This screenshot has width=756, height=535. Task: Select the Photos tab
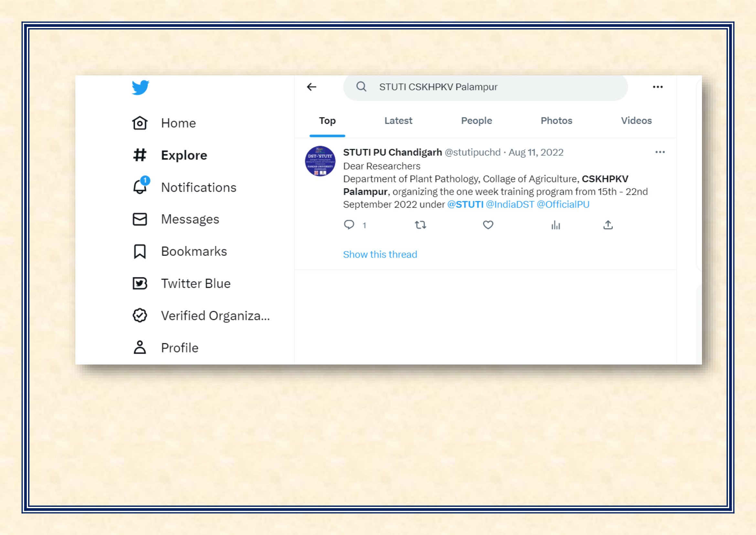click(x=557, y=121)
